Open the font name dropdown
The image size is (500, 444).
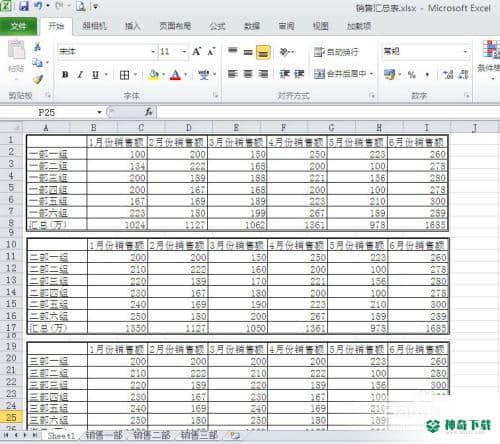point(153,52)
